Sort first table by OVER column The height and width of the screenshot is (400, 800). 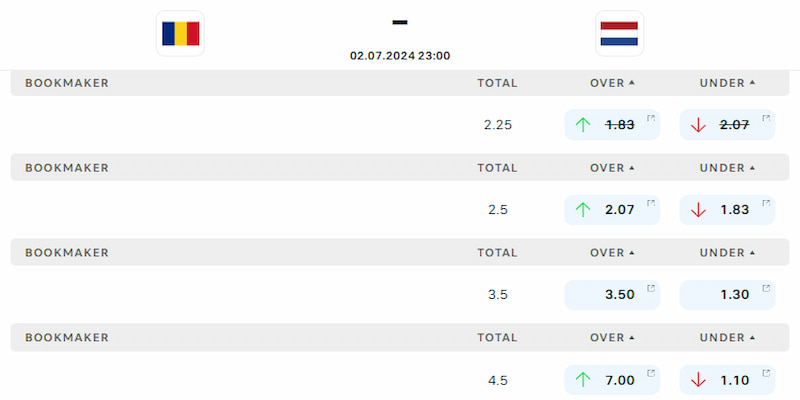coord(612,83)
